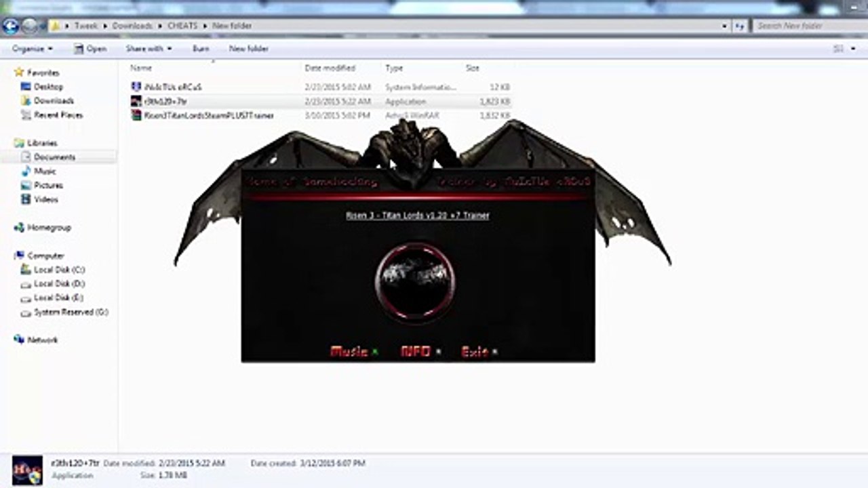
Task: Click the file thumbnail in the details pane
Action: (x=27, y=470)
